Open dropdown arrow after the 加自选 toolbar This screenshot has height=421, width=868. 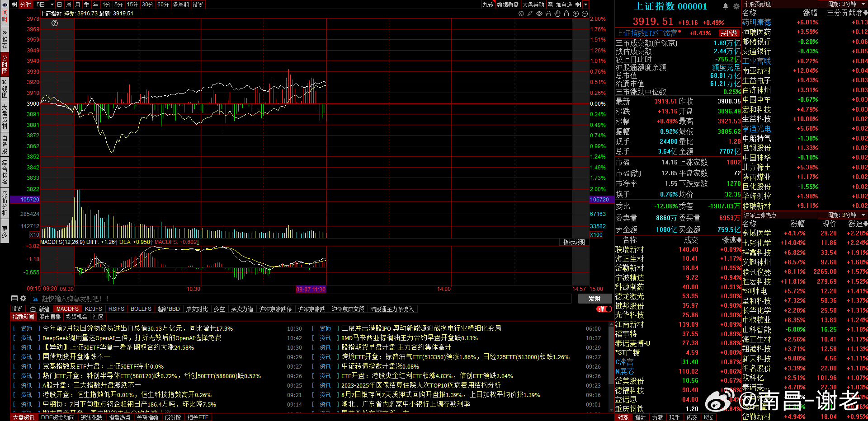[x=585, y=5]
